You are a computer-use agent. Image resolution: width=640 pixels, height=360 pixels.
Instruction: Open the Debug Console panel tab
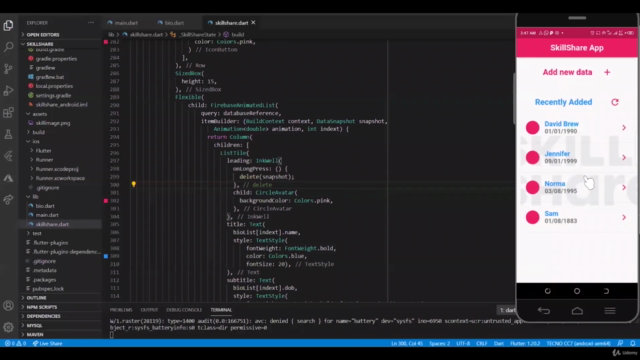point(184,310)
